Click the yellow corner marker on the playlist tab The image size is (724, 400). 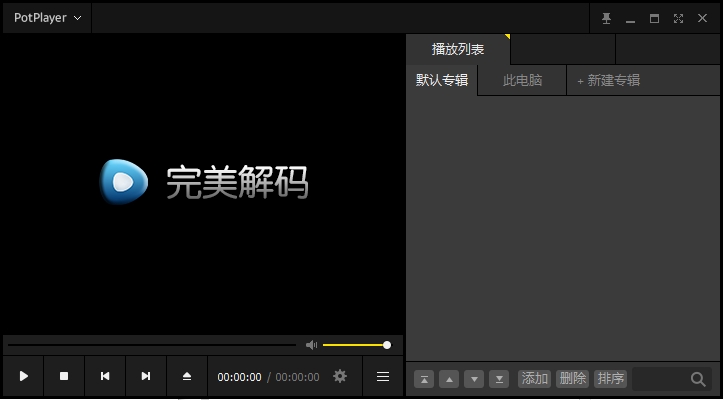tap(507, 36)
